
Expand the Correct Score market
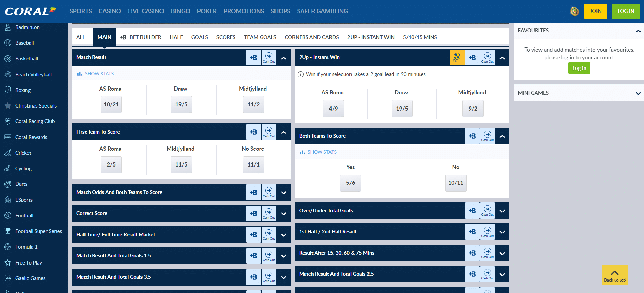coord(284,214)
